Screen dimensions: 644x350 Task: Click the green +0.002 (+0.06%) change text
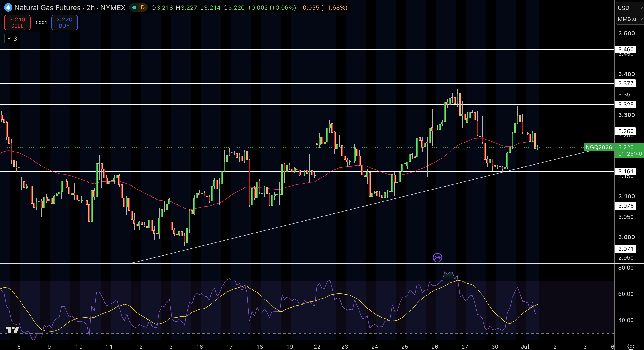[x=272, y=8]
